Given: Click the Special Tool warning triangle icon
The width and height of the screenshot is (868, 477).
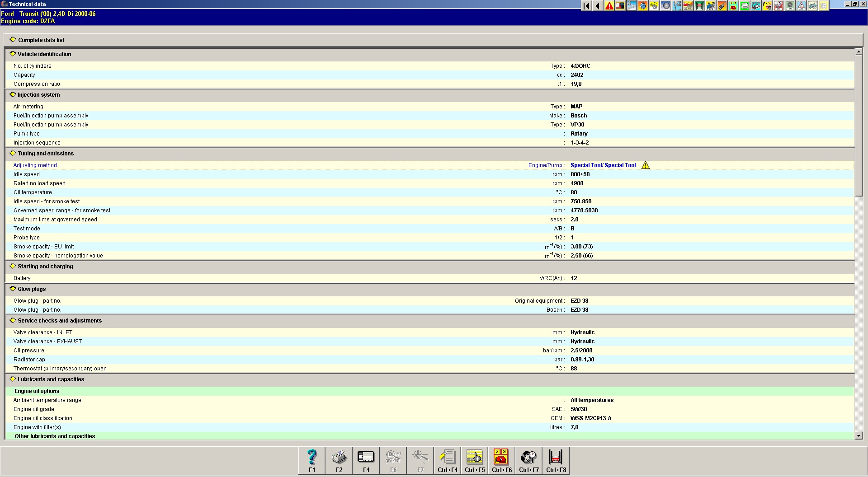Looking at the screenshot, I should click(645, 165).
